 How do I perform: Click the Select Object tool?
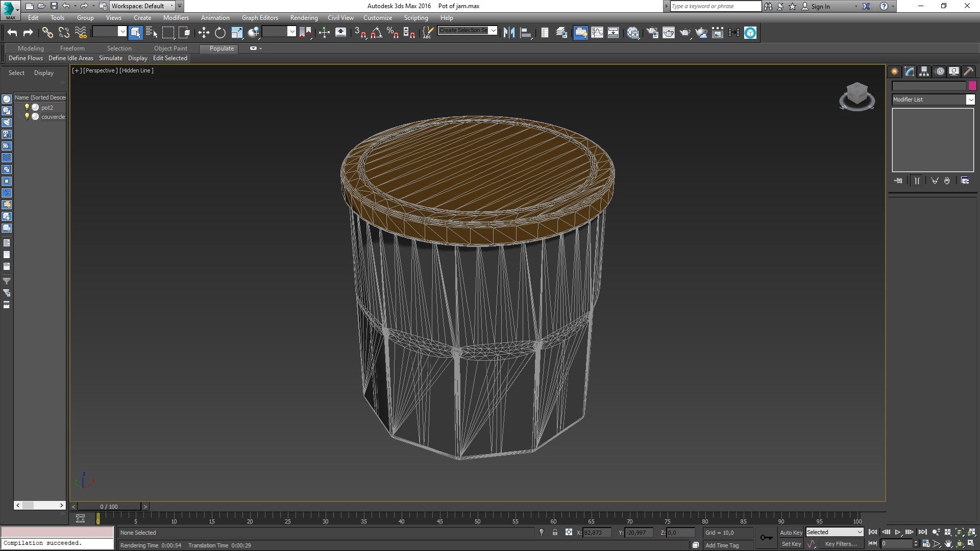tap(135, 33)
